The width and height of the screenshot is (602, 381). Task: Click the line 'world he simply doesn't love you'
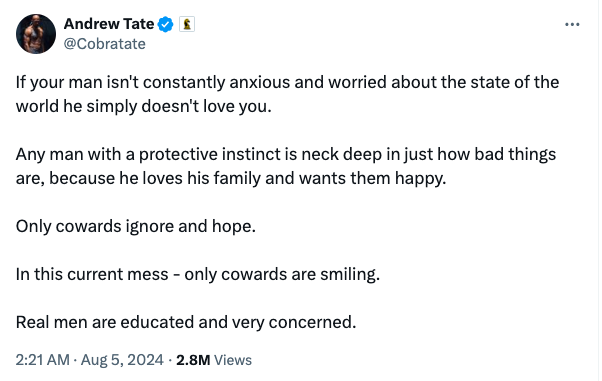point(144,106)
